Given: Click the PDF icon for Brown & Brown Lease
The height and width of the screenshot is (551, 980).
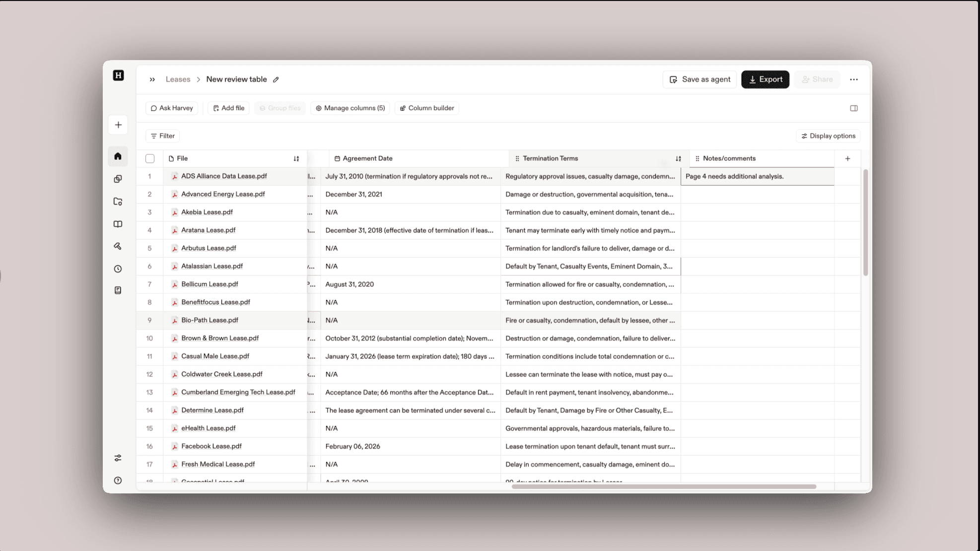Looking at the screenshot, I should click(x=175, y=339).
